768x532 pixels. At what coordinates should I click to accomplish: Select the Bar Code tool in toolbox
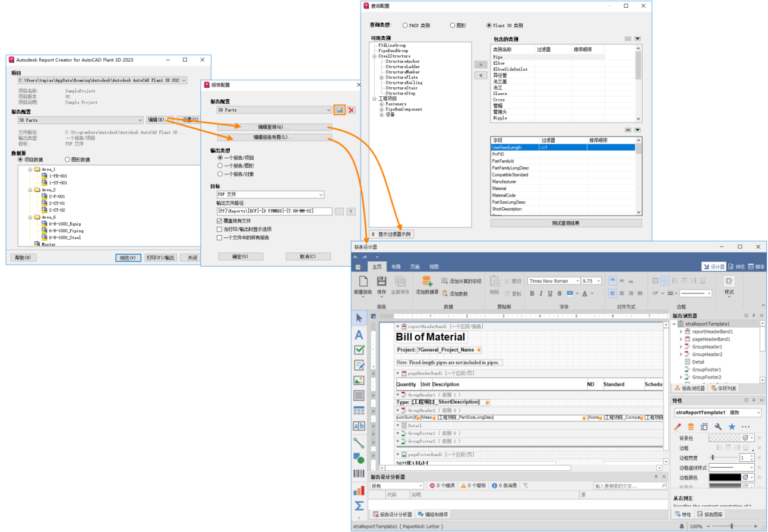coord(359,473)
